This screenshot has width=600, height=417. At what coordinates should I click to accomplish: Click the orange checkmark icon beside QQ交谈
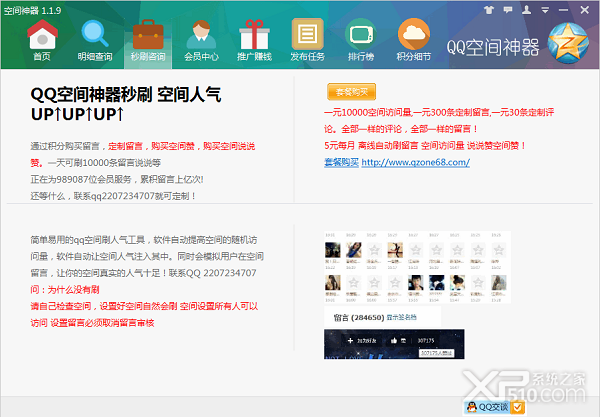click(x=517, y=407)
